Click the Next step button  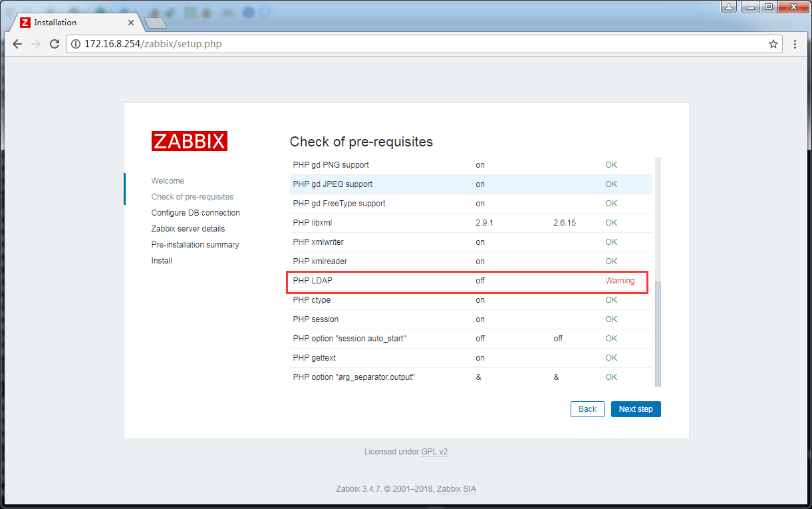[635, 409]
